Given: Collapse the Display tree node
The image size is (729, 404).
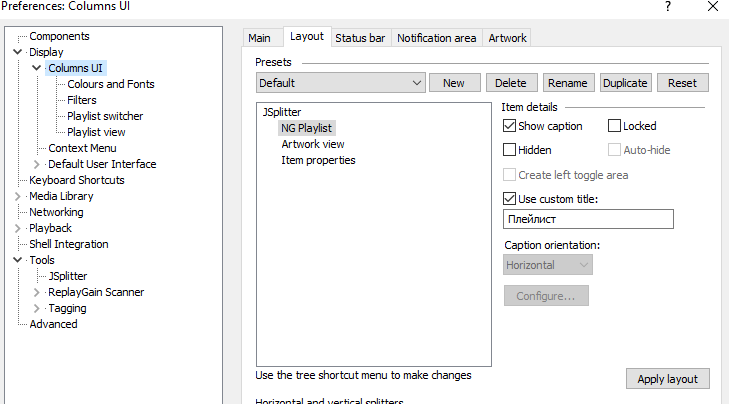Looking at the screenshot, I should [x=18, y=52].
